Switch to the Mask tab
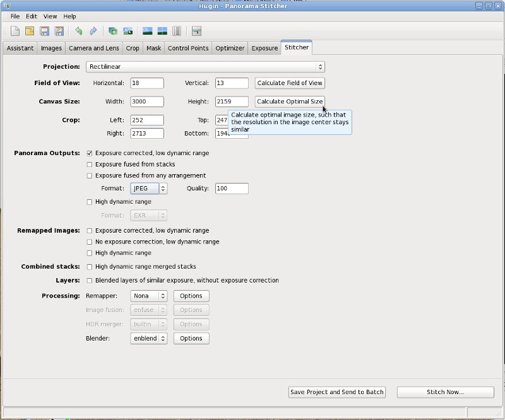 pyautogui.click(x=153, y=48)
